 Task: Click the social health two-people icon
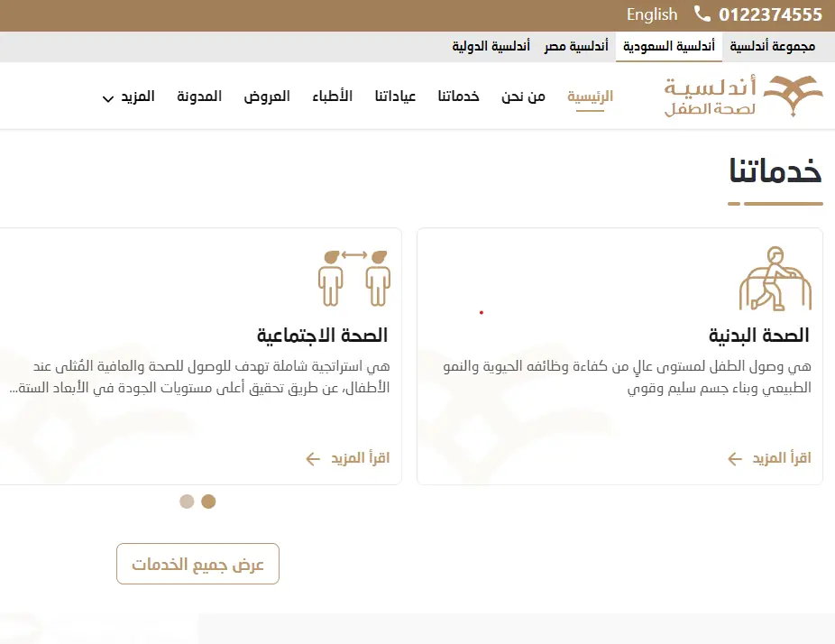353,279
